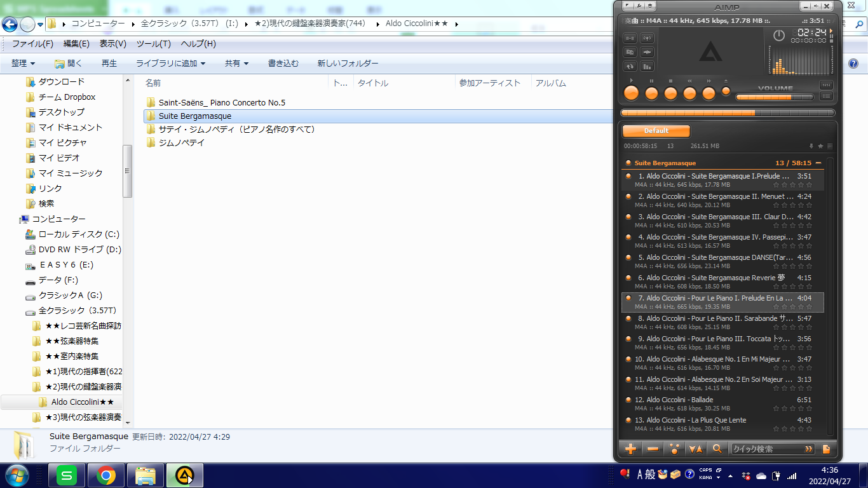The width and height of the screenshot is (868, 488).
Task: Open the 編集(E) menu
Action: (76, 44)
